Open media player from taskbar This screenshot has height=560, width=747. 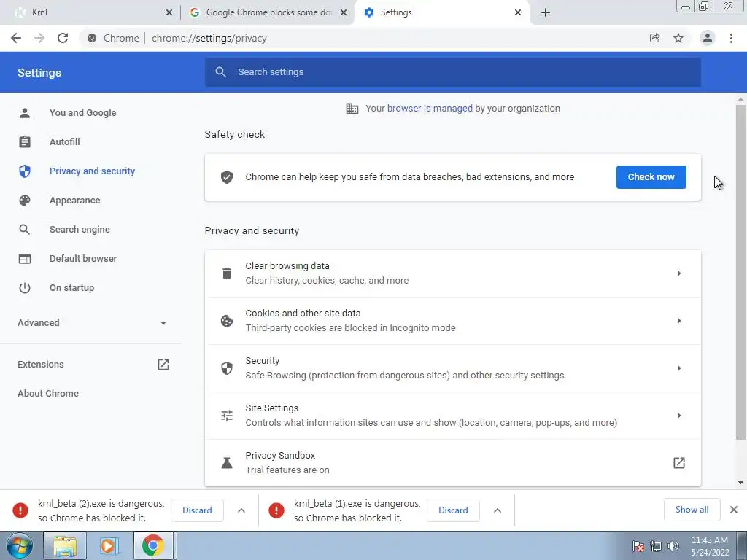[x=108, y=545]
